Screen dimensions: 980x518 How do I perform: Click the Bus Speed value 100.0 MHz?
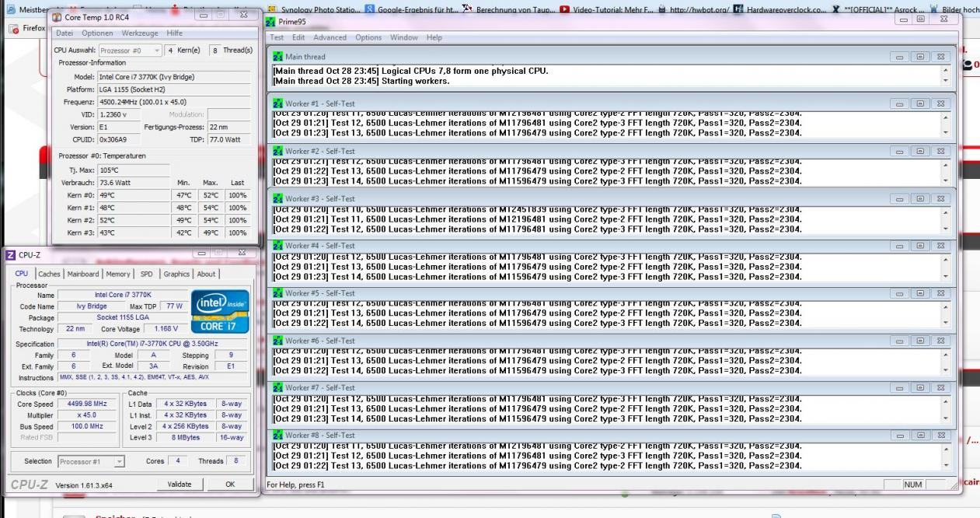[89, 426]
